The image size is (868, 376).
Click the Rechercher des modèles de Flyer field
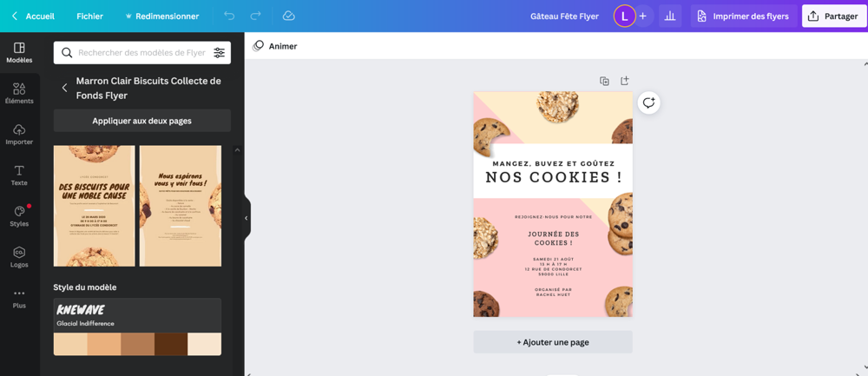click(x=141, y=53)
